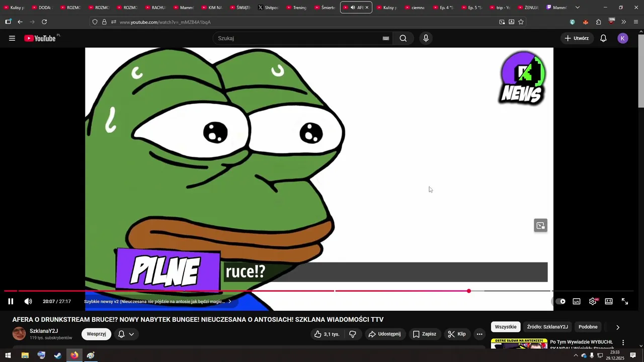Expand the chapter title Szybkie newsy v2
The image size is (644, 362).
157,302
